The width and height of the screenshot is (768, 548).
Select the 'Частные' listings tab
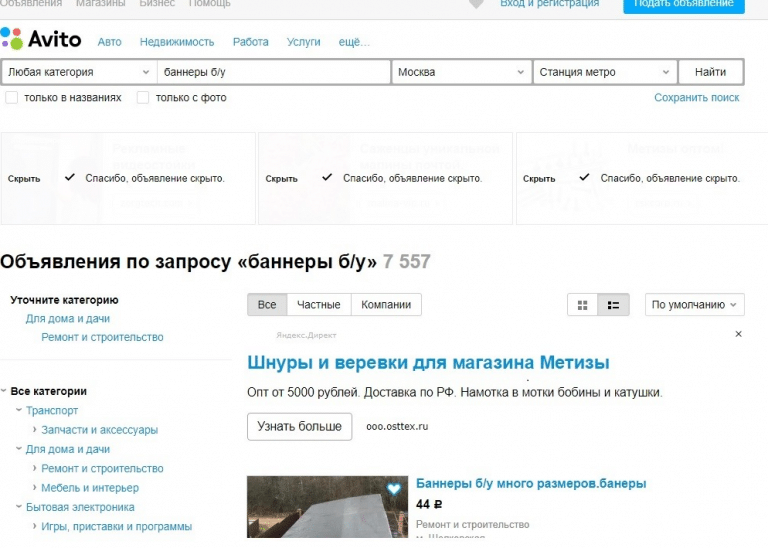pyautogui.click(x=319, y=305)
